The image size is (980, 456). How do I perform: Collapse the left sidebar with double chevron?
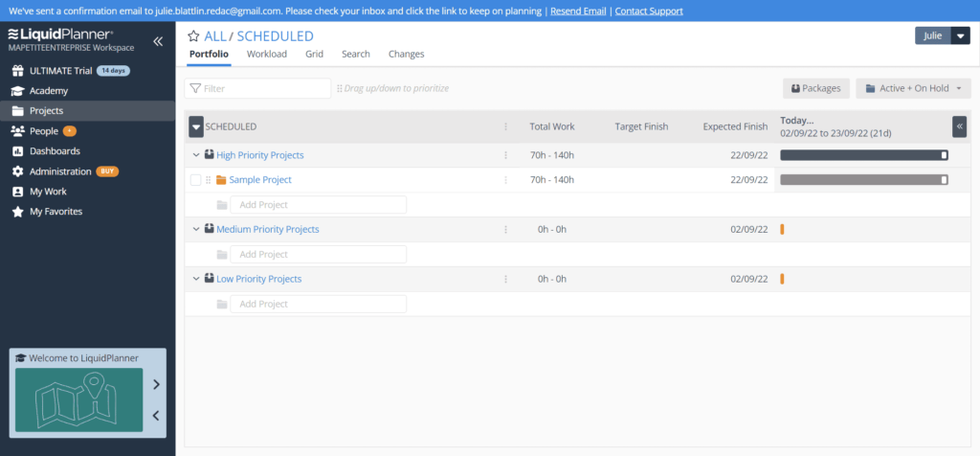pyautogui.click(x=158, y=41)
